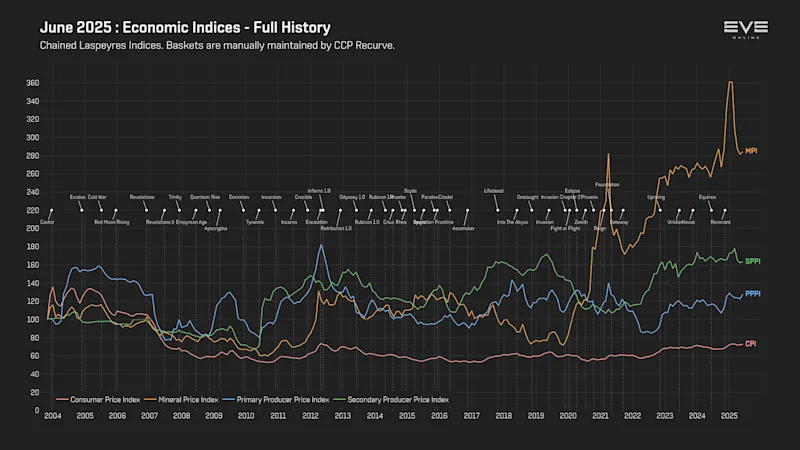Click the Eclipse event label
The width and height of the screenshot is (800, 450).
tap(572, 191)
